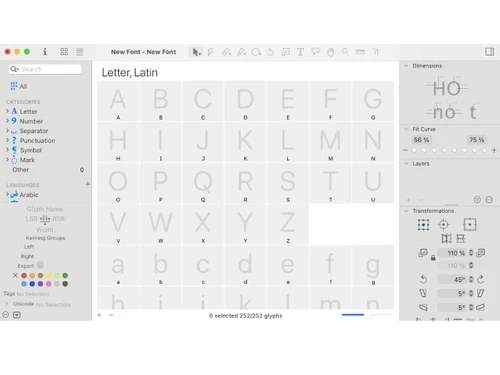500x375 pixels.
Task: Click the mirror horizontally icon
Action: [446, 239]
